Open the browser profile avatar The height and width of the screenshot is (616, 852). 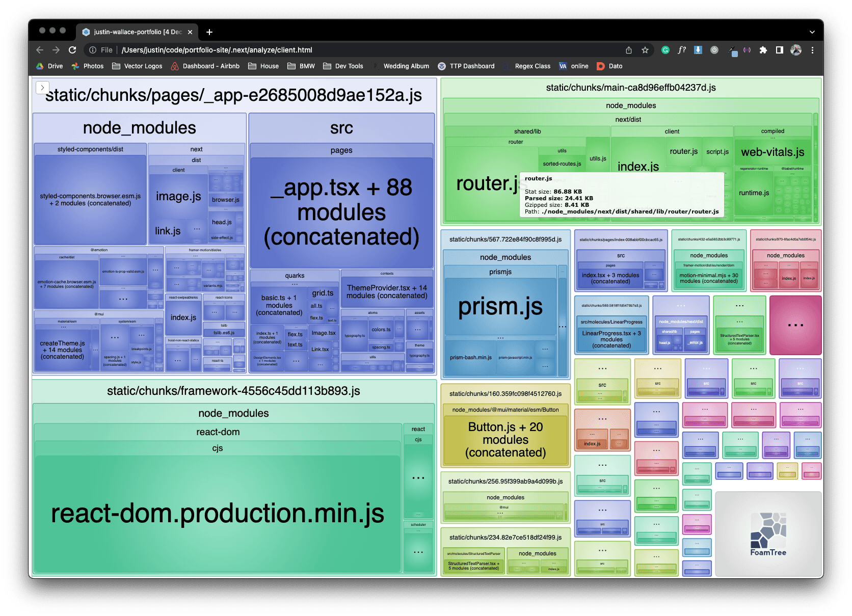pyautogui.click(x=795, y=50)
